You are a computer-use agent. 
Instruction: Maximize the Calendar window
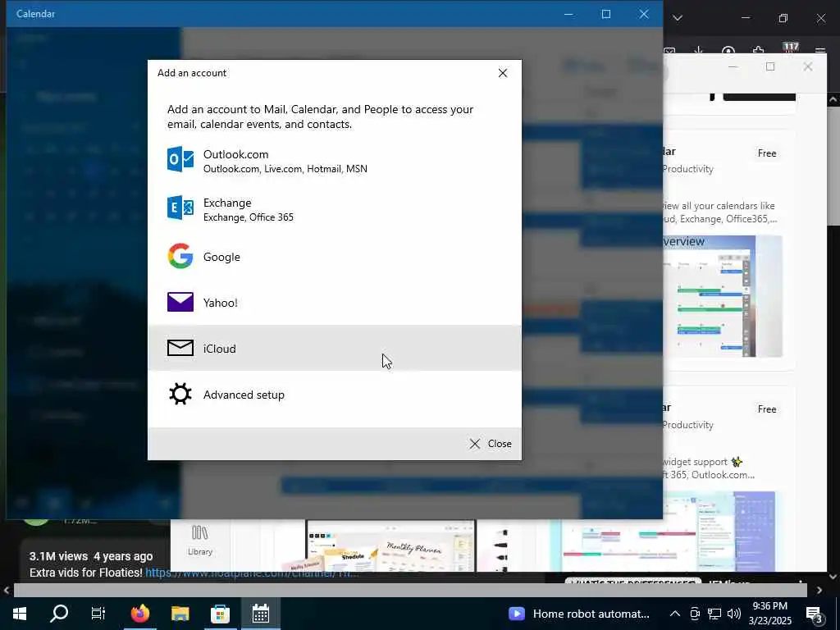tap(606, 14)
